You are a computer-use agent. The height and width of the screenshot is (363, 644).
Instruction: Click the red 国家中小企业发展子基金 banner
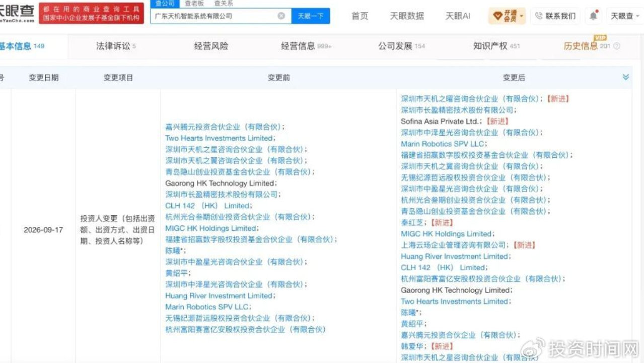pyautogui.click(x=92, y=13)
